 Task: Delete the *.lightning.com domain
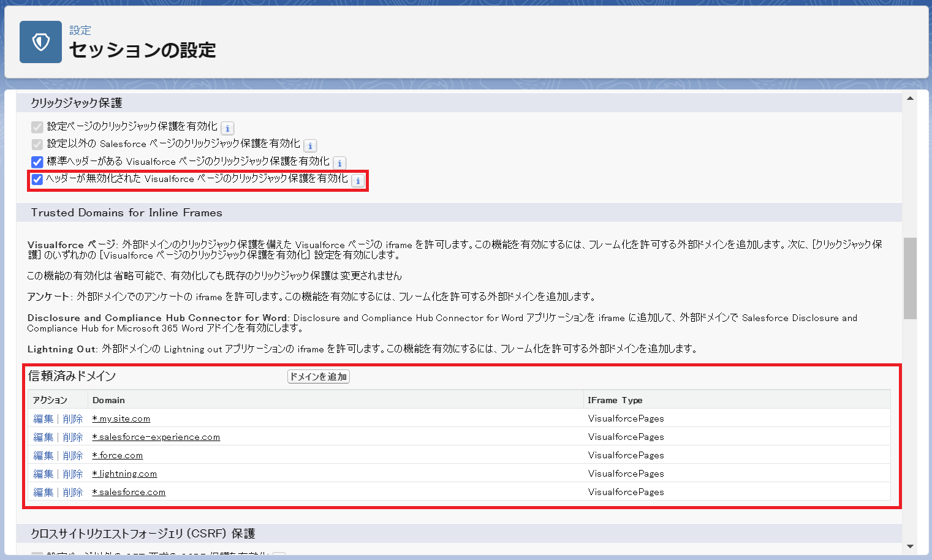click(73, 474)
